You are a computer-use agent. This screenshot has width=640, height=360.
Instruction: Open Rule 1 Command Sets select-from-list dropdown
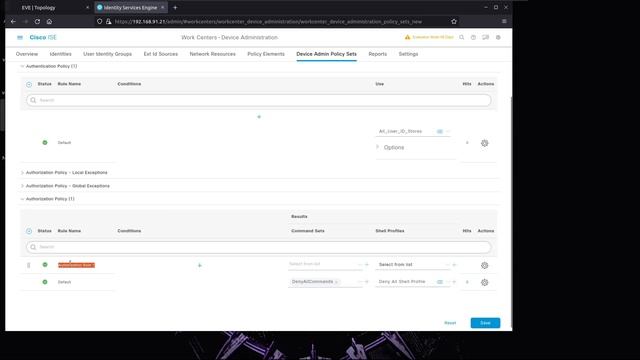coord(360,265)
